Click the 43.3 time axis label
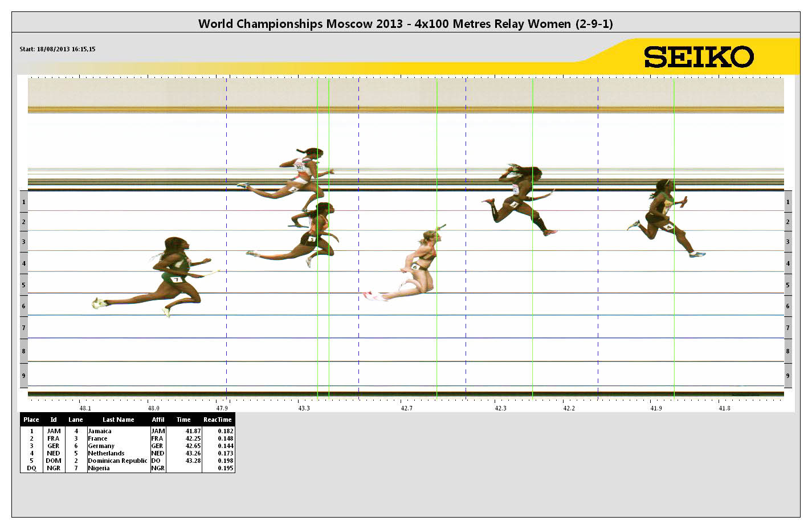Viewport: 812px width, 529px height. (x=304, y=408)
